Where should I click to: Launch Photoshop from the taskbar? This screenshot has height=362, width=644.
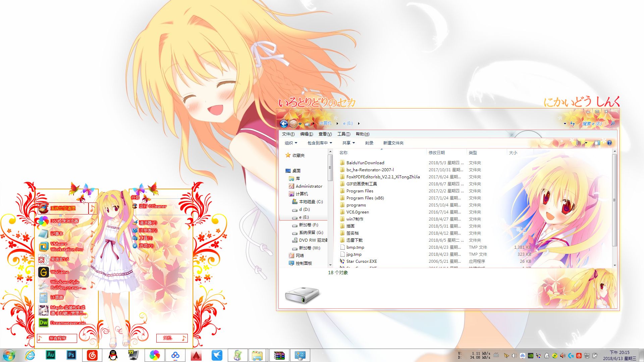tap(71, 355)
